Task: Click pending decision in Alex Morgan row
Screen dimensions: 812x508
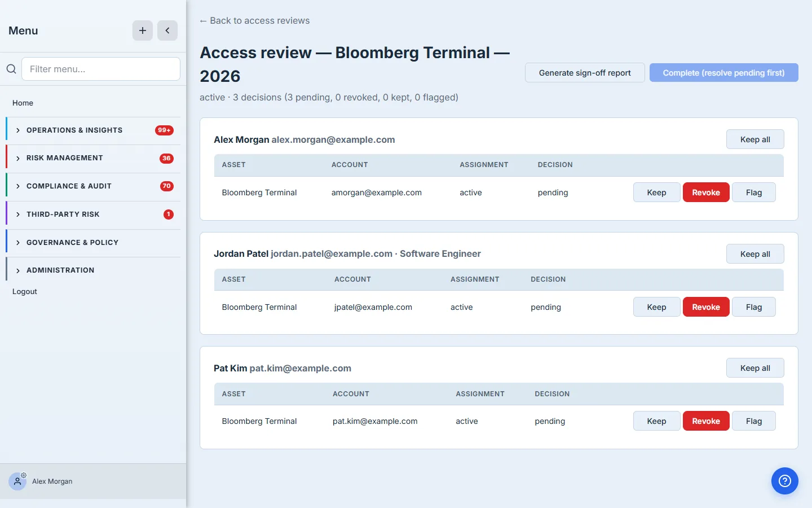Action: (553, 192)
